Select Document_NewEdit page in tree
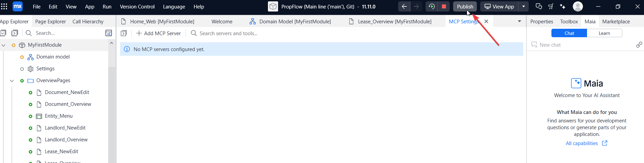 point(67,92)
